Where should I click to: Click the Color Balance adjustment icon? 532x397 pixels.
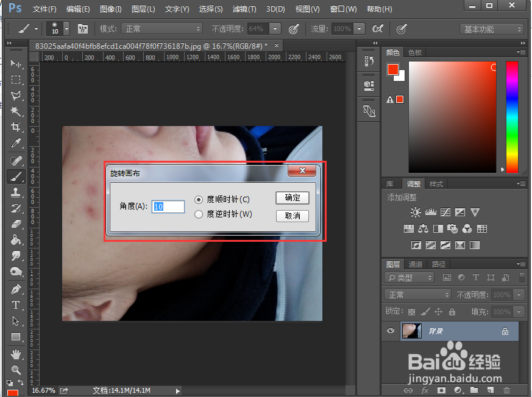point(423,229)
